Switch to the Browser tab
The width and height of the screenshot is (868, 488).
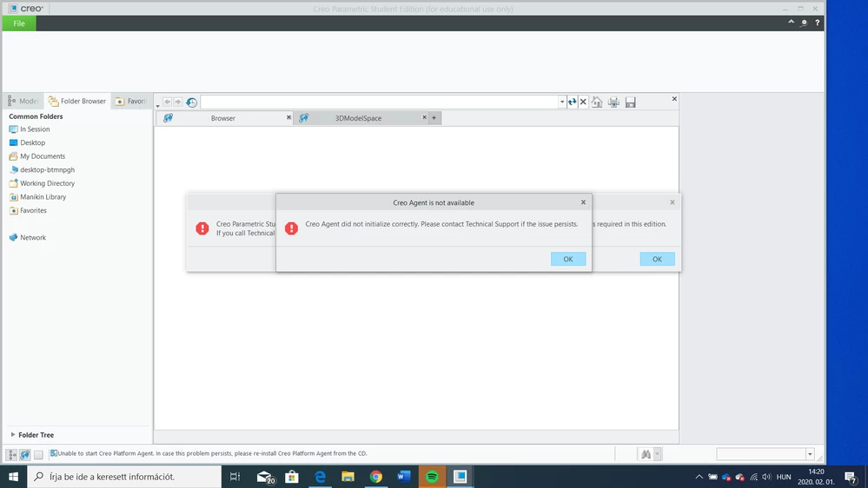point(222,118)
